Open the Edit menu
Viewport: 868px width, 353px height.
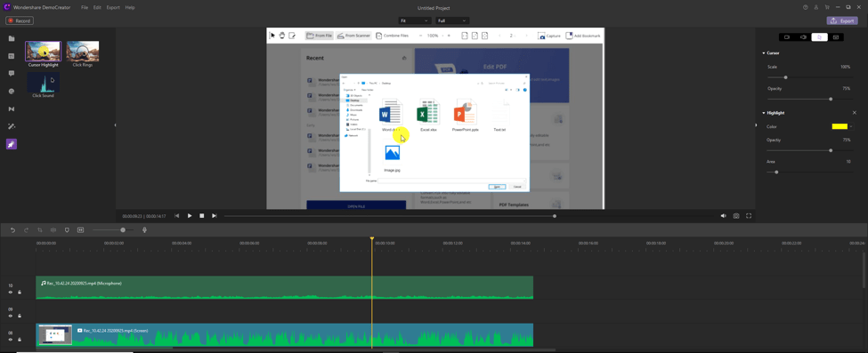pyautogui.click(x=97, y=8)
